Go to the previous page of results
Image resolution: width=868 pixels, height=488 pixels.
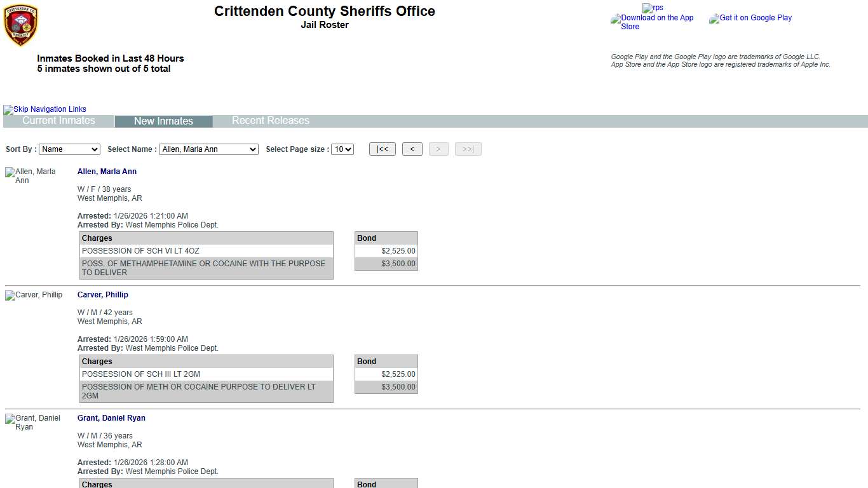(x=412, y=149)
